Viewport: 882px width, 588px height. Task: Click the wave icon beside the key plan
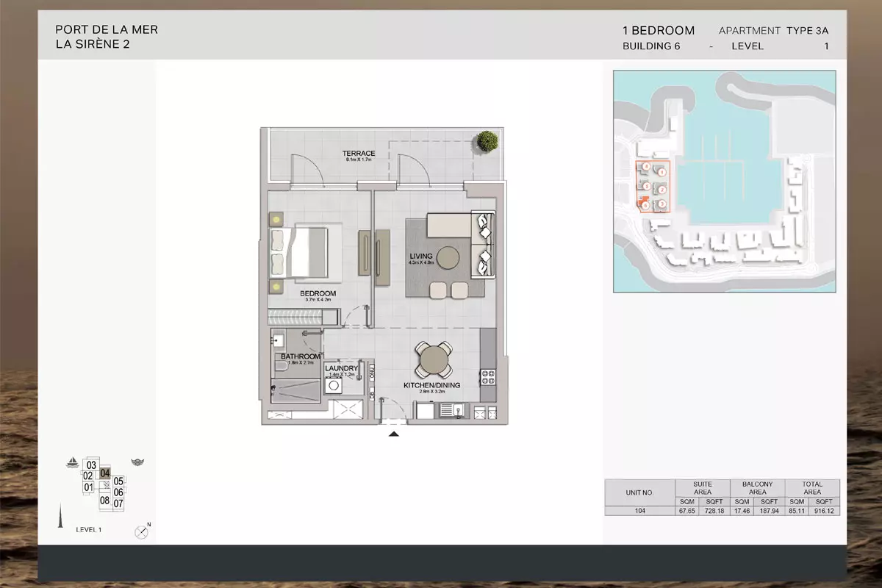point(137,462)
